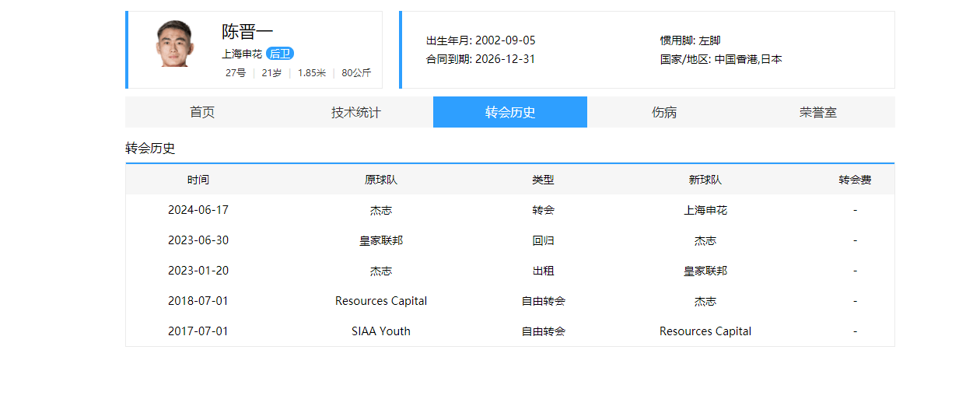The width and height of the screenshot is (980, 420).
Task: Click the 时间 column header
Action: pyautogui.click(x=198, y=180)
